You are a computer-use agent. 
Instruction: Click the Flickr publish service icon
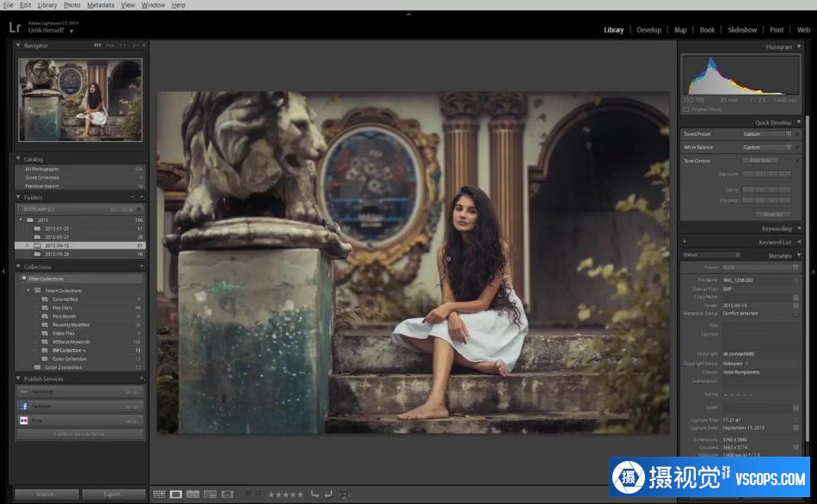pos(23,421)
